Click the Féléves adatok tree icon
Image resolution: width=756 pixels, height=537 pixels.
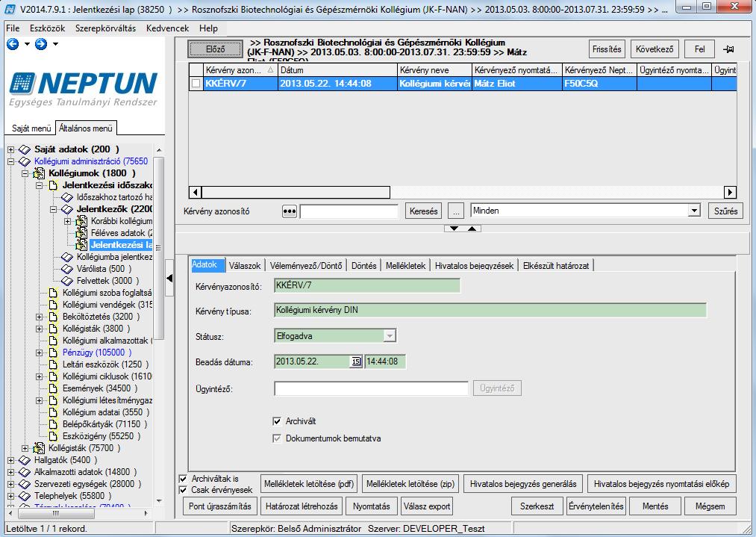point(81,233)
